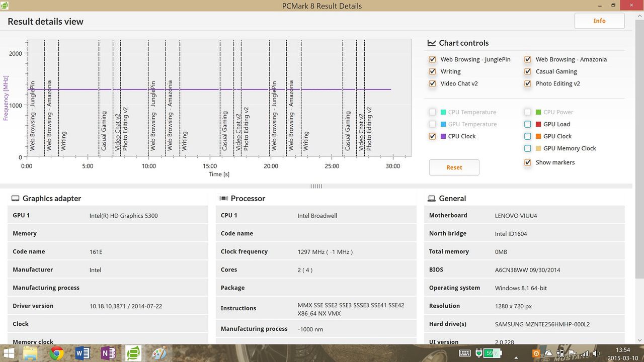Click the Processor chip icon

224,199
